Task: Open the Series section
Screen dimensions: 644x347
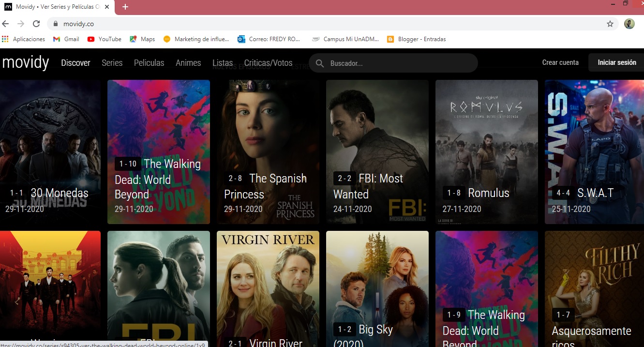Action: pyautogui.click(x=112, y=63)
